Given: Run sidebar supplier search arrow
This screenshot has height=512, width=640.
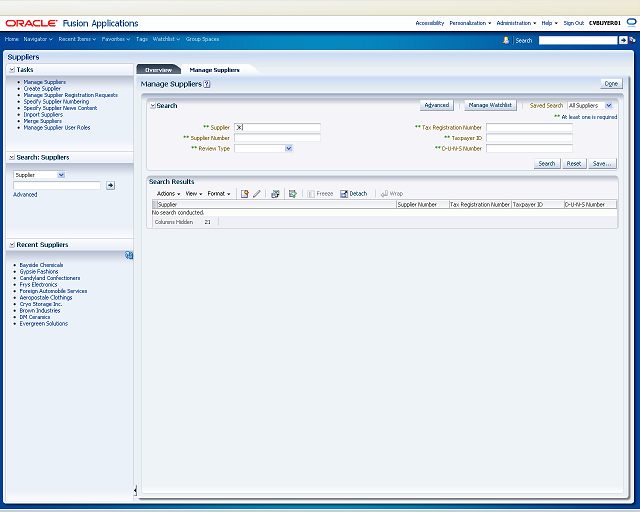Looking at the screenshot, I should click(110, 185).
